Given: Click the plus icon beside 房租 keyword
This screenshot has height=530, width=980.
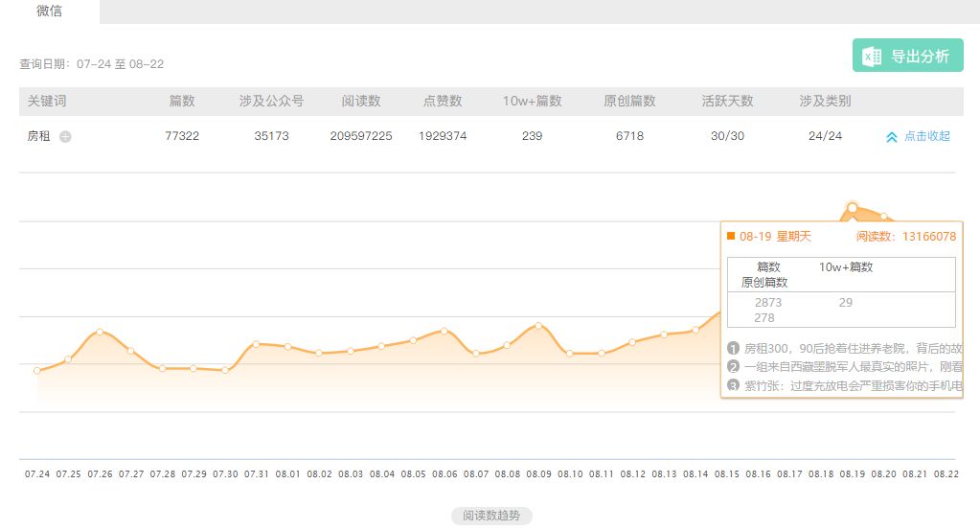Looking at the screenshot, I should (x=65, y=136).
